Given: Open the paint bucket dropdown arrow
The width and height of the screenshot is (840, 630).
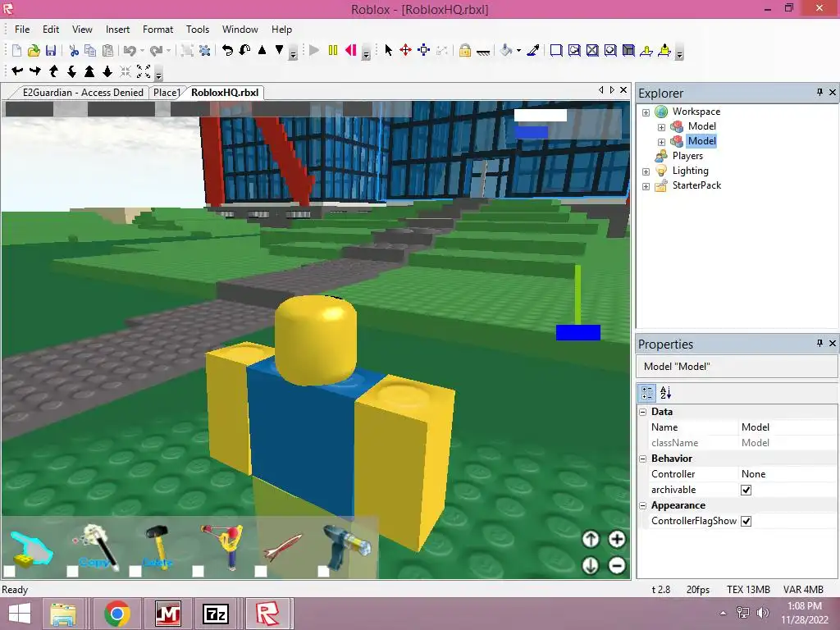Looking at the screenshot, I should point(518,50).
